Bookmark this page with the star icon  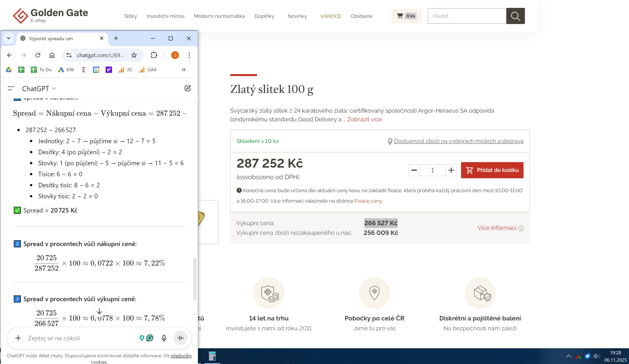[x=134, y=55]
